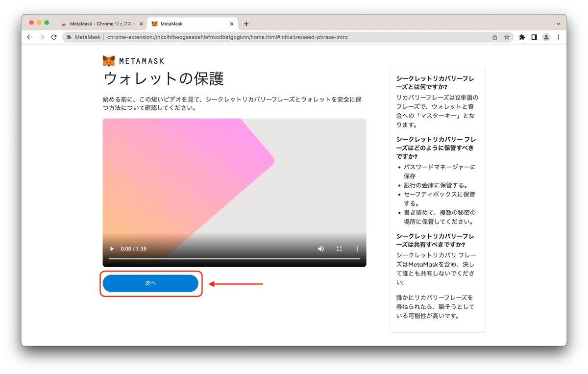
Task: Open the video in fullscreen
Action: [x=339, y=249]
